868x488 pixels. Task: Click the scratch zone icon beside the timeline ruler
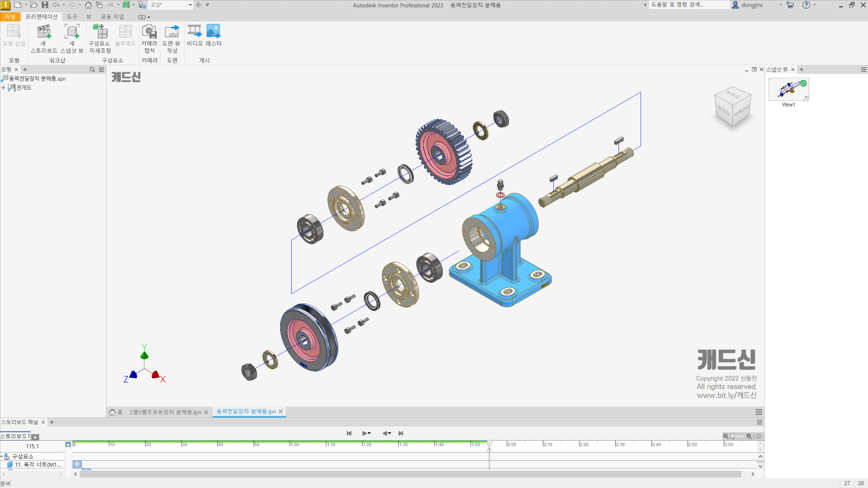68,445
